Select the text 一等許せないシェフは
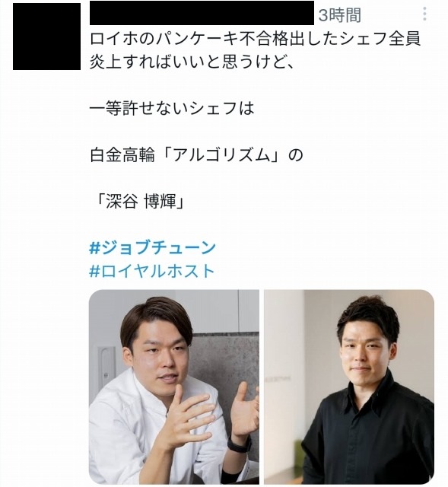 coord(172,108)
